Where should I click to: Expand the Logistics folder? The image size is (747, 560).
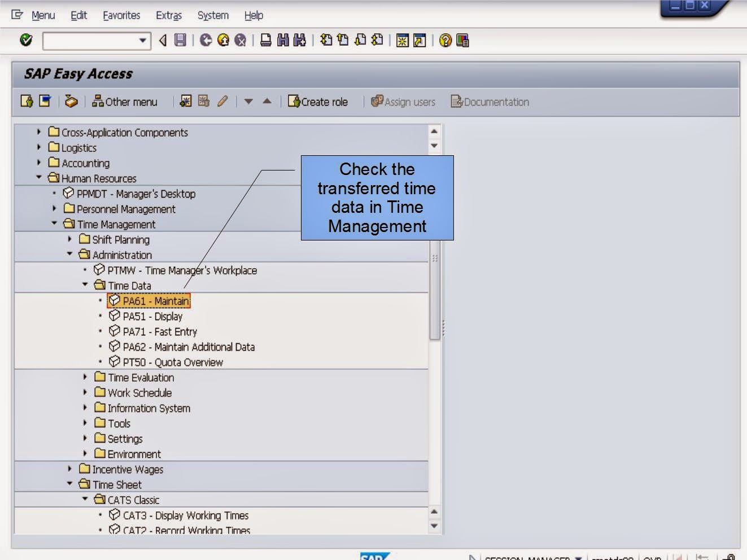coord(38,148)
